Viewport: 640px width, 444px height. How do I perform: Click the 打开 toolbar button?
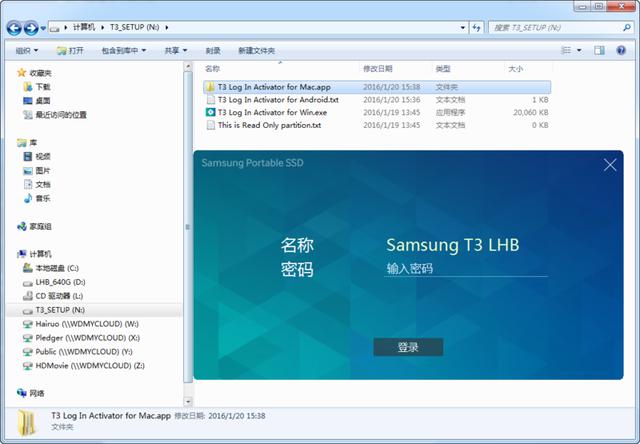point(70,51)
